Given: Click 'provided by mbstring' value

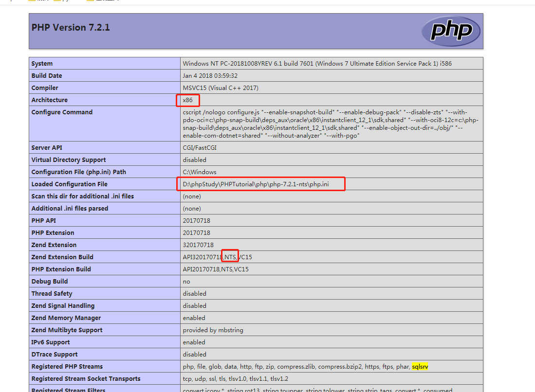Looking at the screenshot, I should pos(213,330).
